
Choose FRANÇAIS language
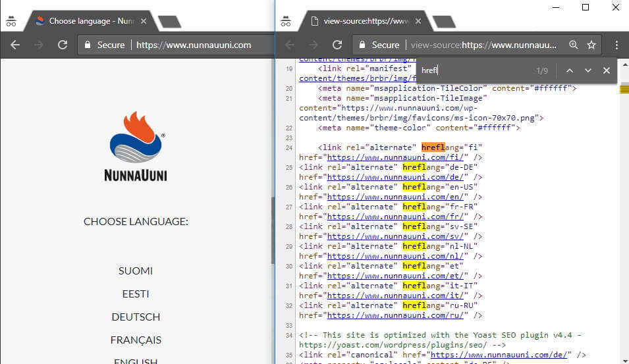point(136,340)
